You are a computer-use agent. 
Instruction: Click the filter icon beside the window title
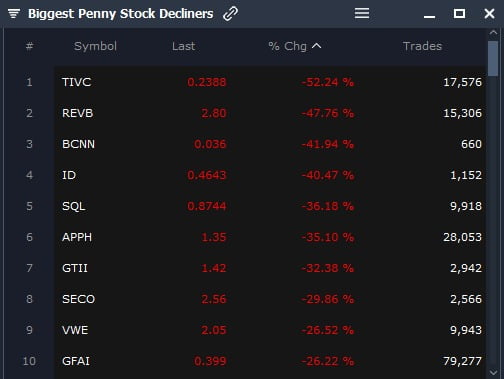pyautogui.click(x=14, y=14)
